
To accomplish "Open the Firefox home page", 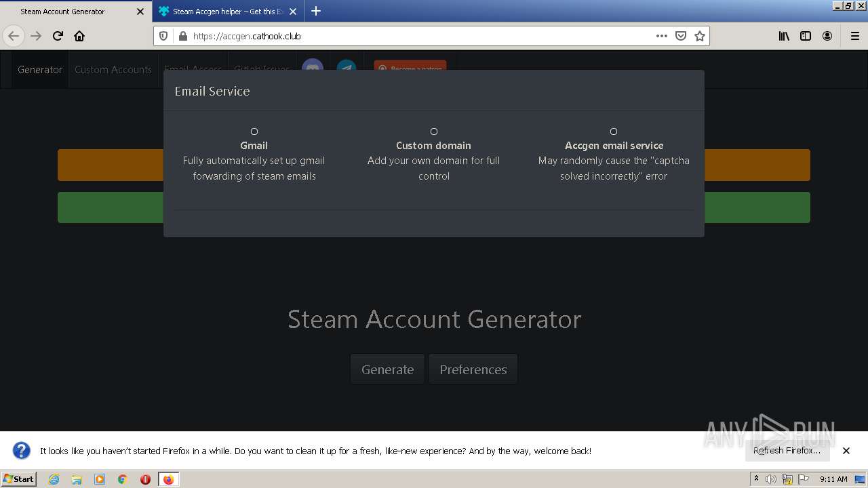I will pyautogui.click(x=79, y=36).
